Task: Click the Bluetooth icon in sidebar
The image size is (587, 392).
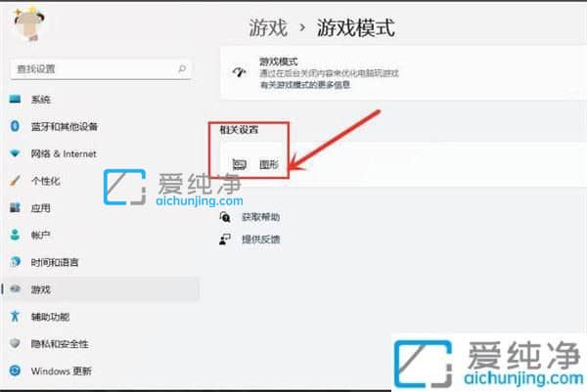Action: 15,126
